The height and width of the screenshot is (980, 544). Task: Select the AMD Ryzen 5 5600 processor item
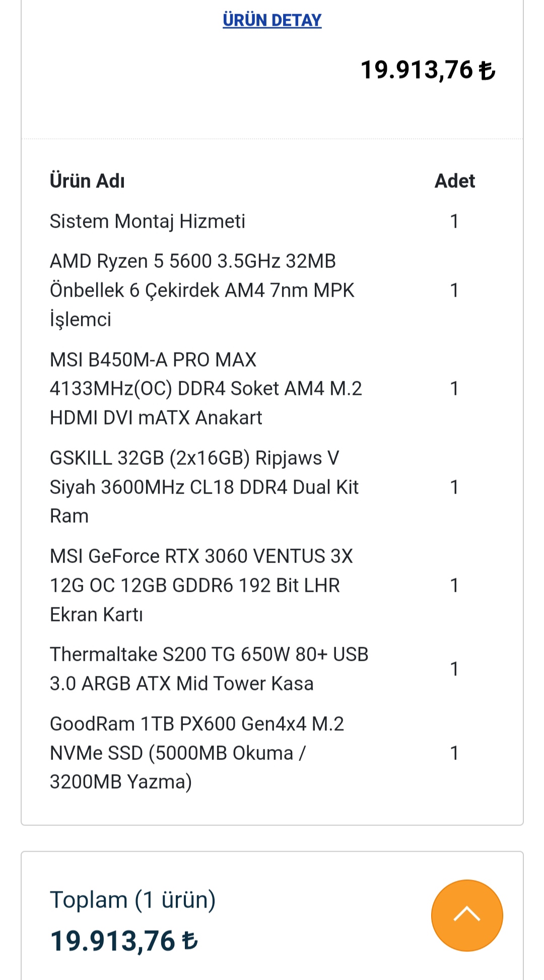point(201,290)
